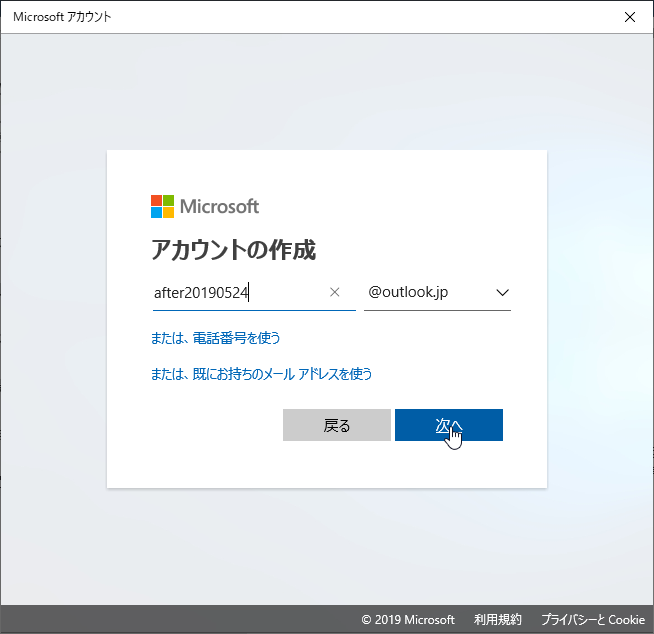This screenshot has width=654, height=634.
Task: Open the または、既にお持ちのメール アドレスを使う link
Action: tap(261, 374)
